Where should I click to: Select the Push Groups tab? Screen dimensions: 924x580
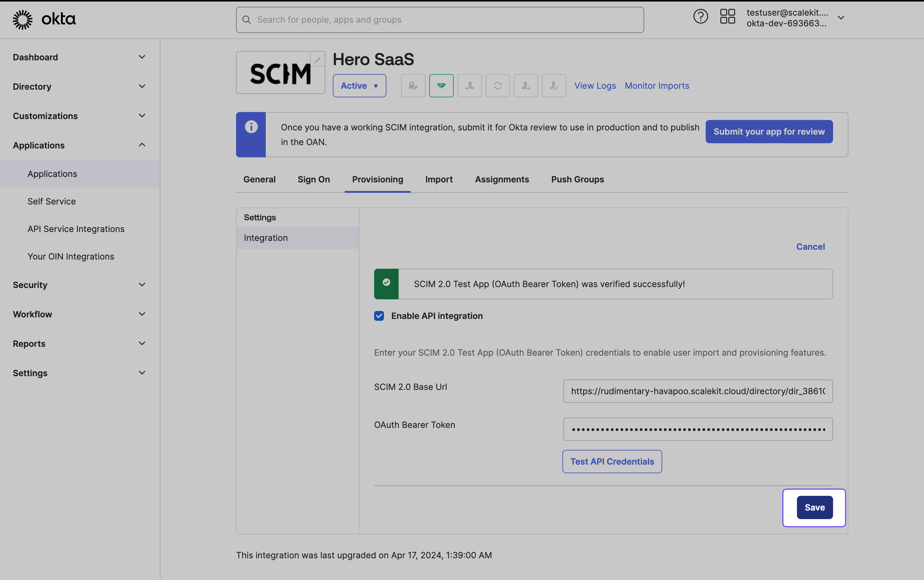577,179
